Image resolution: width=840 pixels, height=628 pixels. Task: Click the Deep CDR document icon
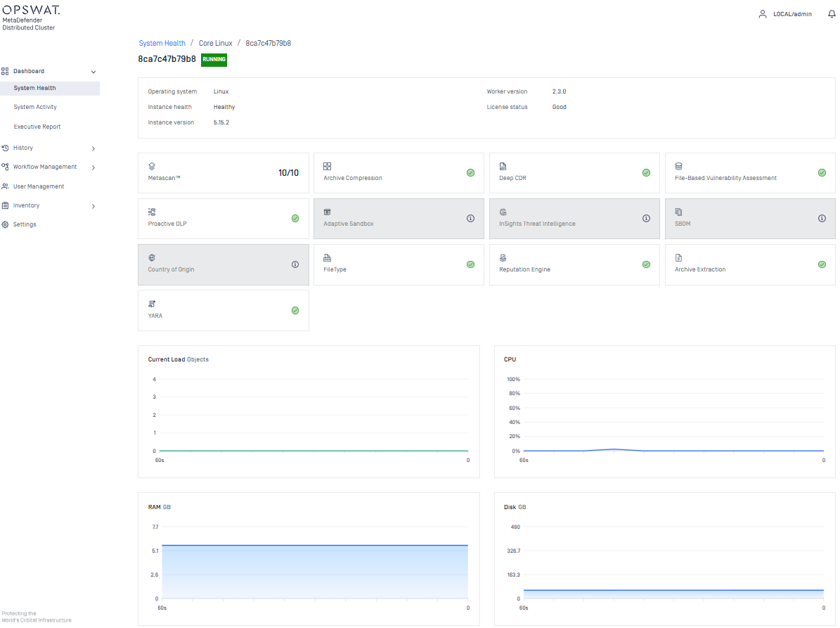click(x=503, y=167)
